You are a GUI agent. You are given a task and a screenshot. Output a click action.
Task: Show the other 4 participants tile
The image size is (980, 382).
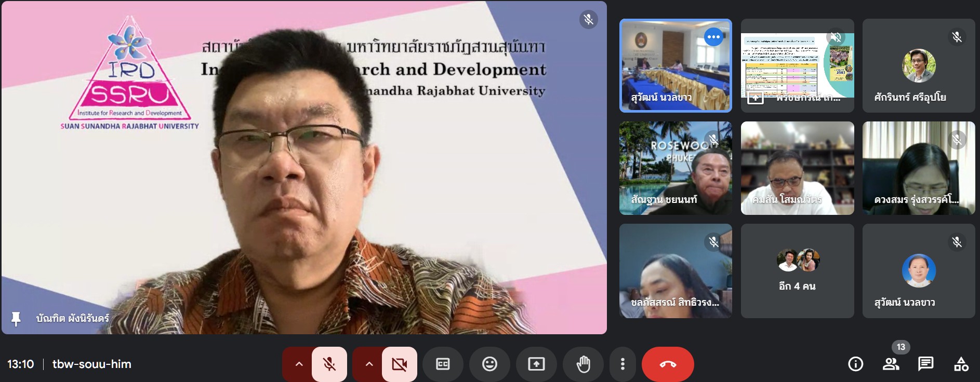[x=797, y=271]
